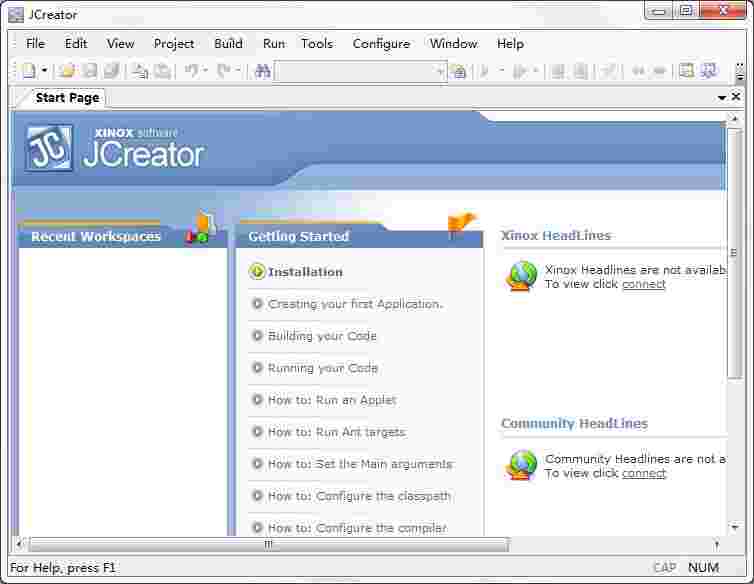Open How to: Configure the classpath

[x=360, y=496]
